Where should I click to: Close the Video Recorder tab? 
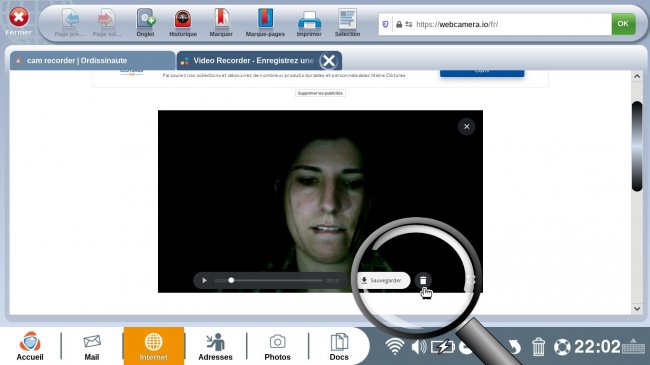click(329, 61)
